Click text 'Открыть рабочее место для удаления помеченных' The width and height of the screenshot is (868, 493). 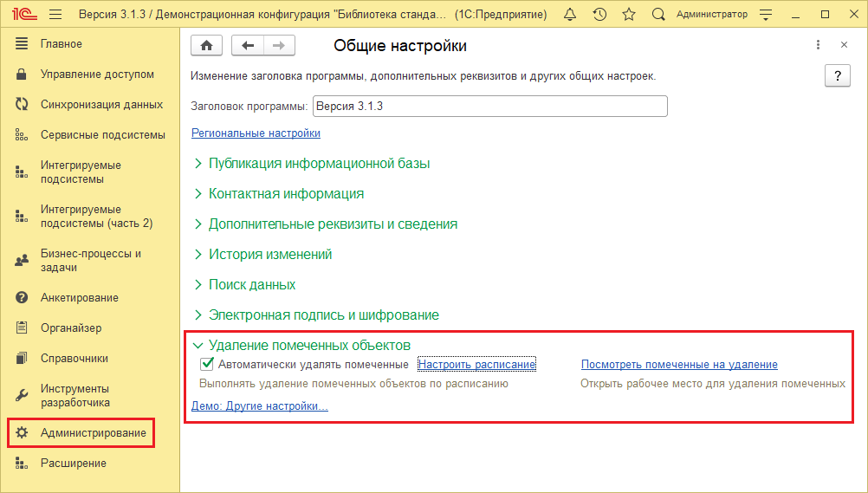tap(713, 383)
